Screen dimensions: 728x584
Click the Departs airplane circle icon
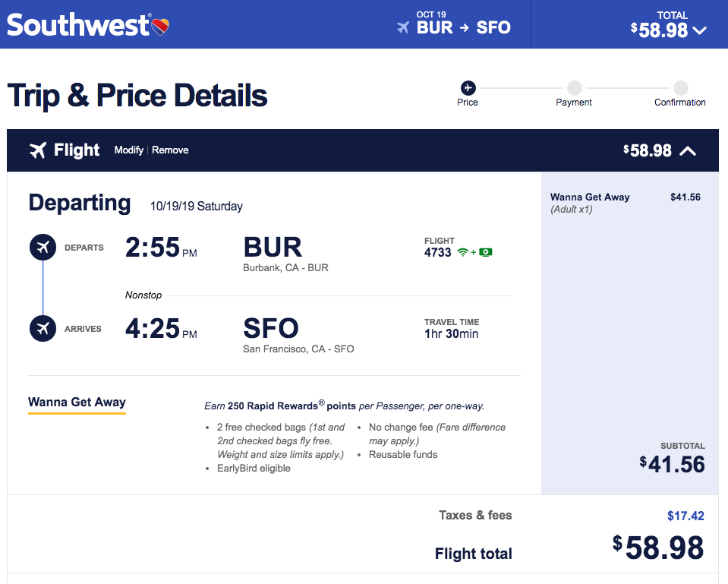point(43,248)
